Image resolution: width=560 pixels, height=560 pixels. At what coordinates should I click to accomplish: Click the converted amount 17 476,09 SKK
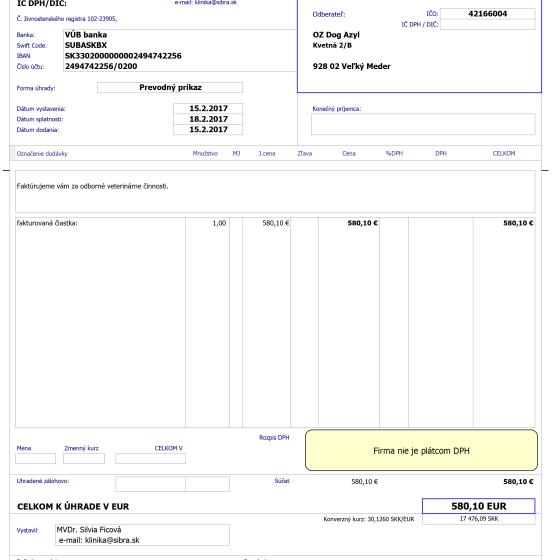(479, 519)
